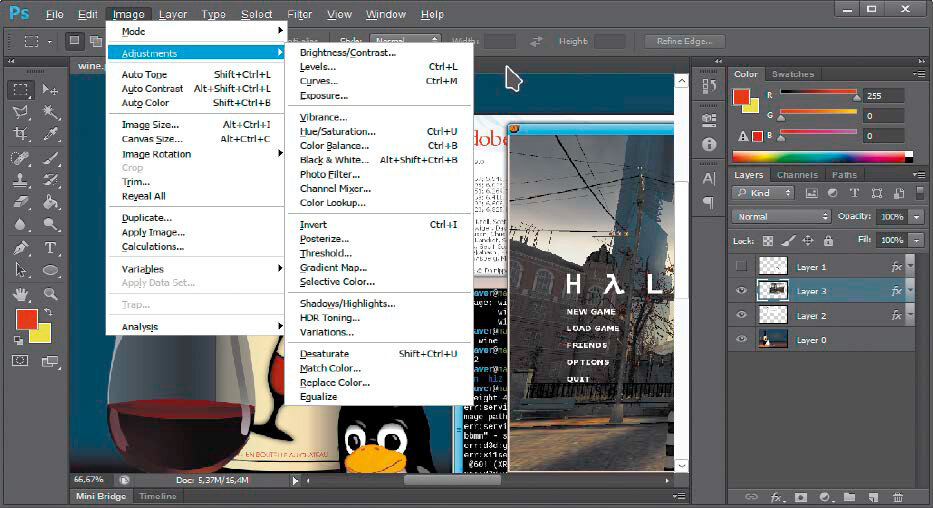Click link layers icon in Layers panel
Screen dimensions: 933x508
(x=752, y=497)
